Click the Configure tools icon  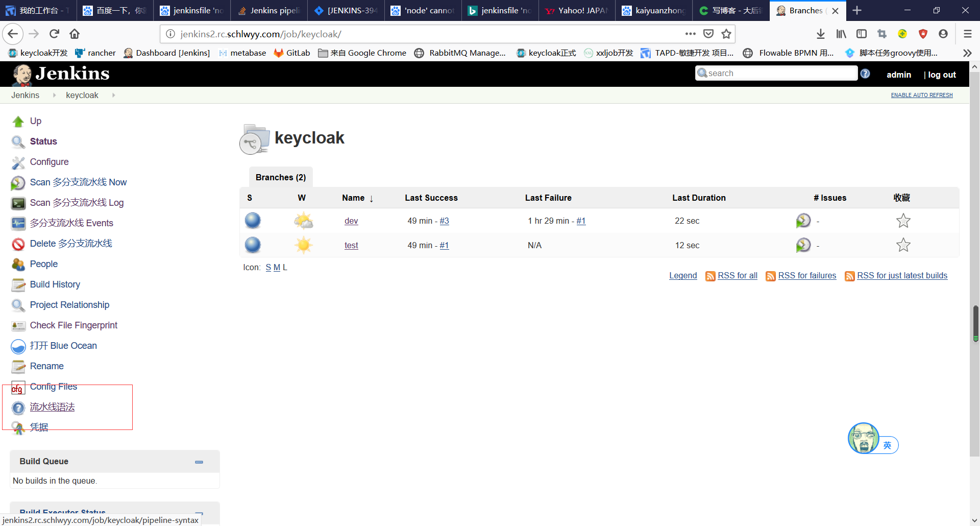coord(18,162)
